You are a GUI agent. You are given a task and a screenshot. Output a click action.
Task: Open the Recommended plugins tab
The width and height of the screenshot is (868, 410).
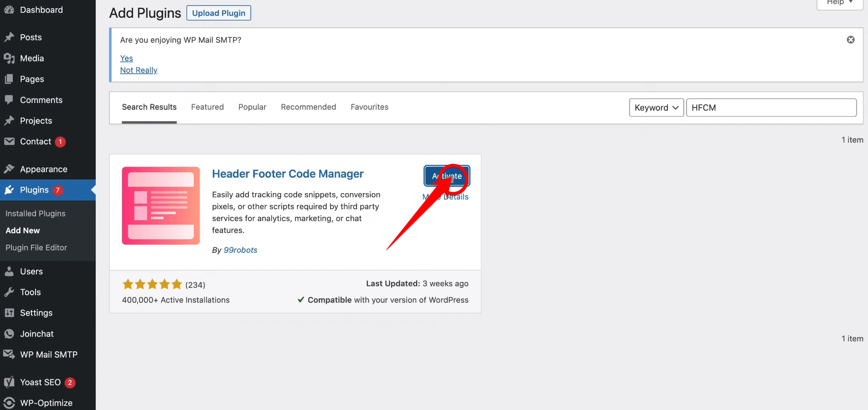coord(308,107)
